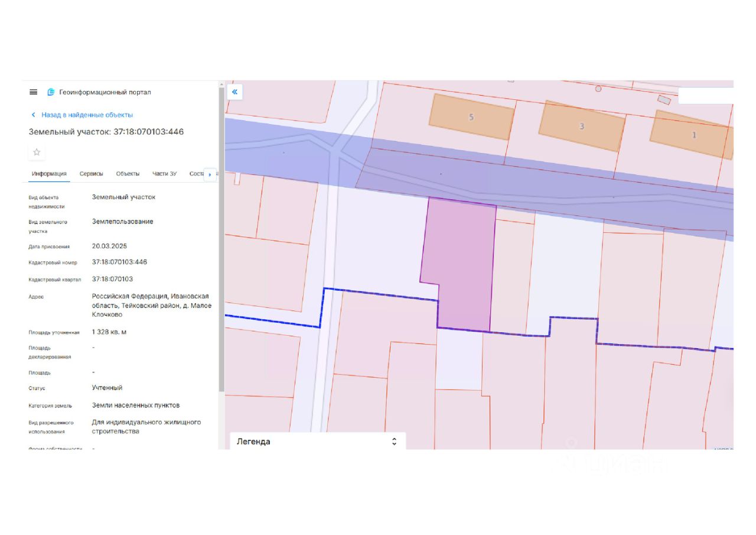
Task: Click the Геоинформационный портал title text
Action: [105, 92]
